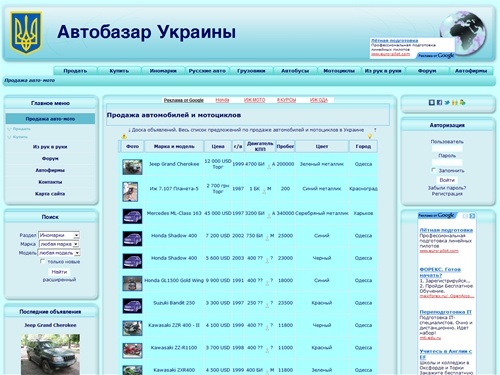Viewport: 500px width, 375px height.
Task: Click the Пароль password input field
Action: 447,162
